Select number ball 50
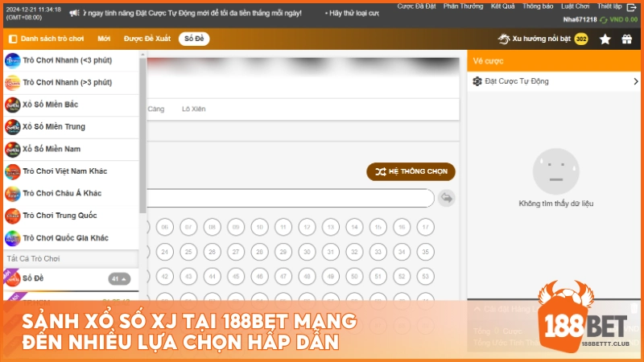 pos(354,276)
